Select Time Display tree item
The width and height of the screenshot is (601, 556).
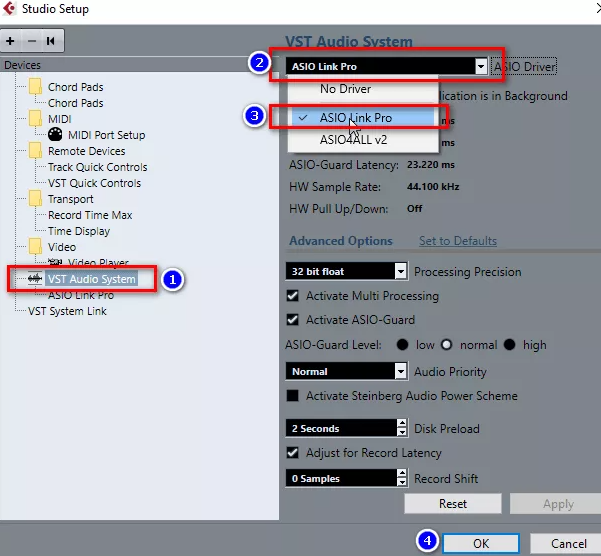point(79,231)
